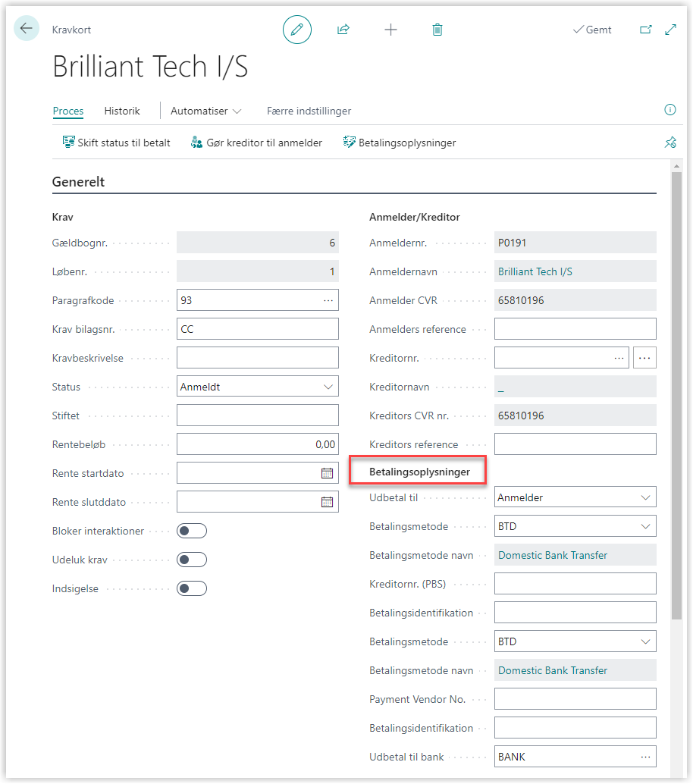Click Betalingsoplysninger action
Viewport: 693px width, 784px height.
[400, 143]
